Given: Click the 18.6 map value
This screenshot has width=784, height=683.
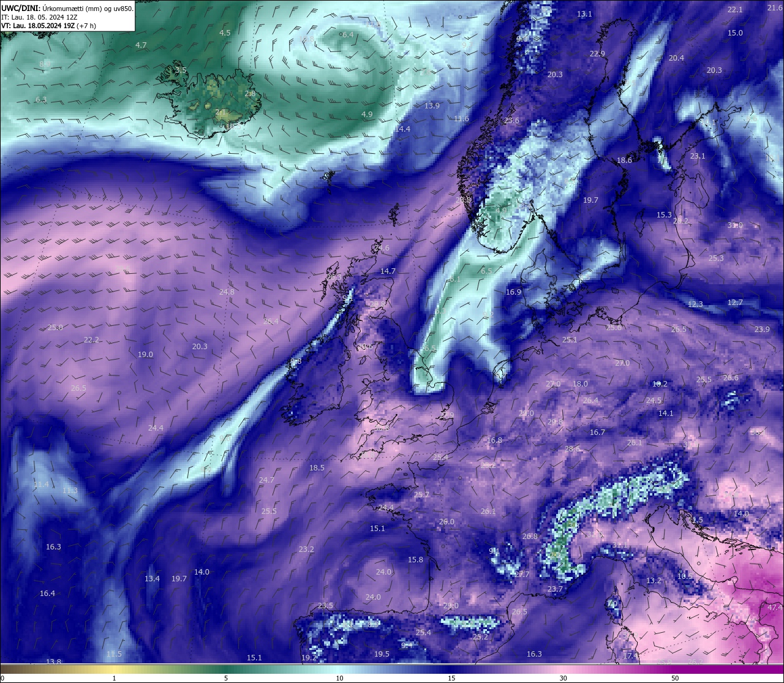Looking at the screenshot, I should [x=624, y=160].
